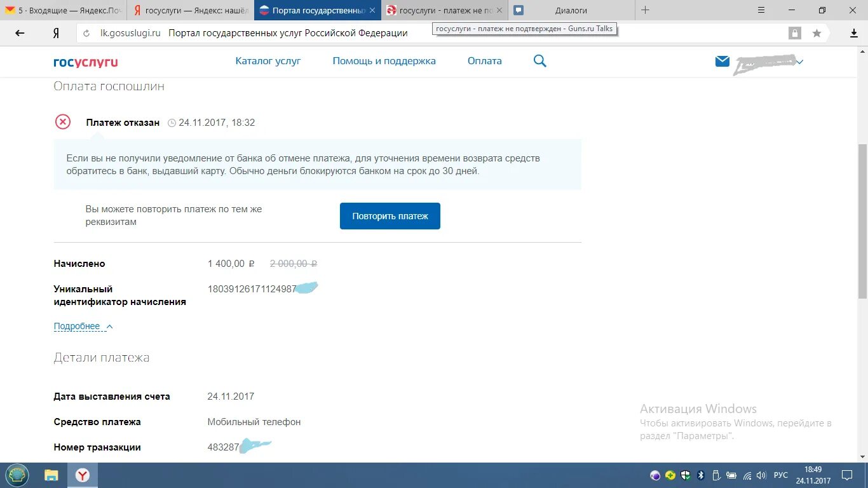Click the transaction number 483287
Screen dimensions: 868x488
[x=223, y=447]
